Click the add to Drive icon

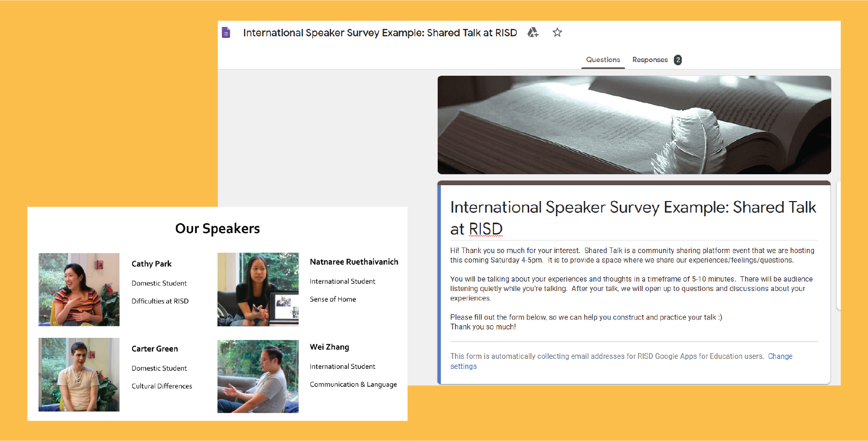click(533, 33)
